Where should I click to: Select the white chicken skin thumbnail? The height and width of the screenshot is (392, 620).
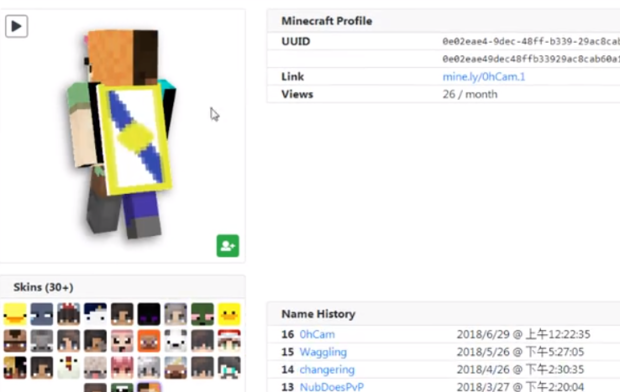[68, 367]
